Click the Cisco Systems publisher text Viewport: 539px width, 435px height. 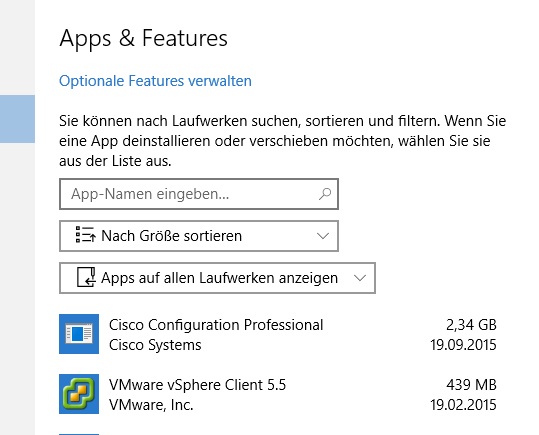tap(155, 345)
